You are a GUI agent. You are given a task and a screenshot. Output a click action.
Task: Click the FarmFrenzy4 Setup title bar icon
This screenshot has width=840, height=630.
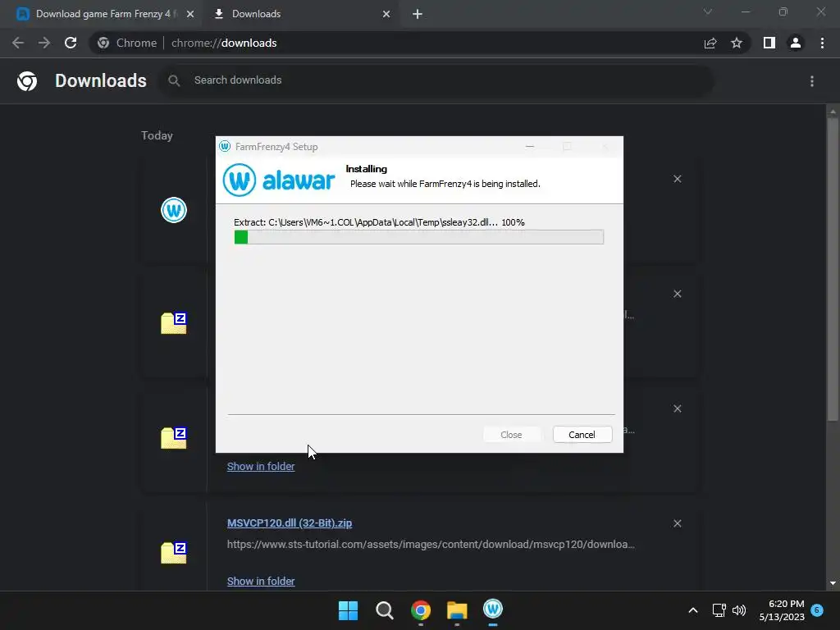point(225,146)
